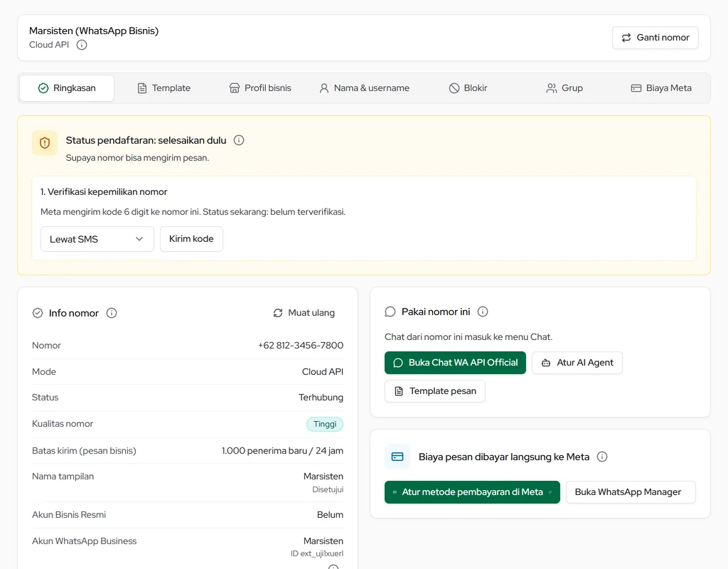Click info icon next to Biaya pesan heading
The image size is (728, 569).
pyautogui.click(x=601, y=457)
